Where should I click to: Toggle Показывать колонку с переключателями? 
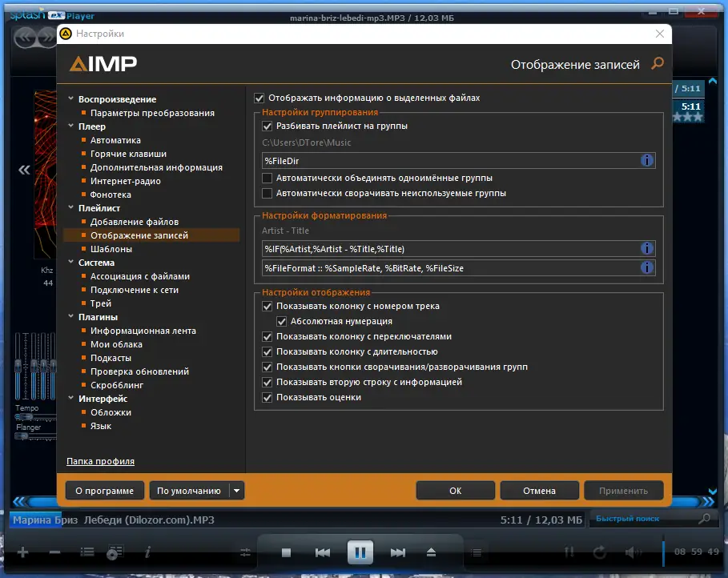(267, 336)
